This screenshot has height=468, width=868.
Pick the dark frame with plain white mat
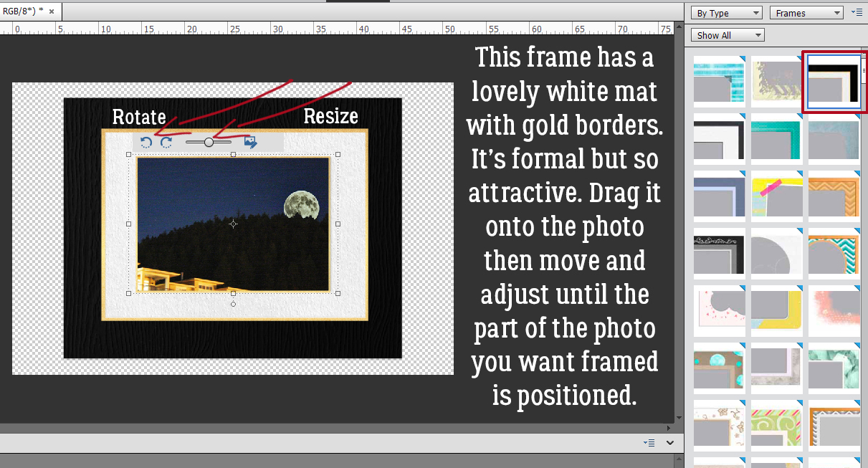click(x=719, y=139)
